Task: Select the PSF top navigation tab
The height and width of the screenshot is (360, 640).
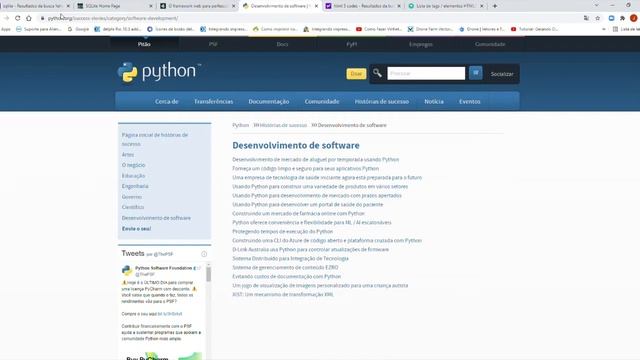Action: click(213, 44)
